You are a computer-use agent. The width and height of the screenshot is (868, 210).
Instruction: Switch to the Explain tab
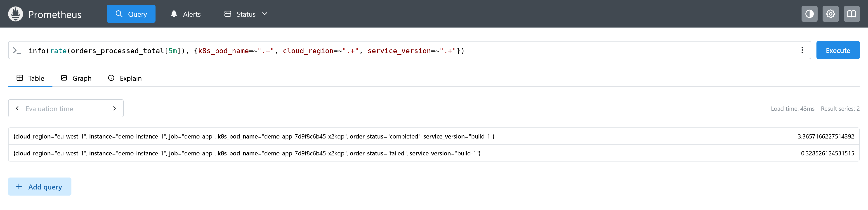pyautogui.click(x=125, y=78)
